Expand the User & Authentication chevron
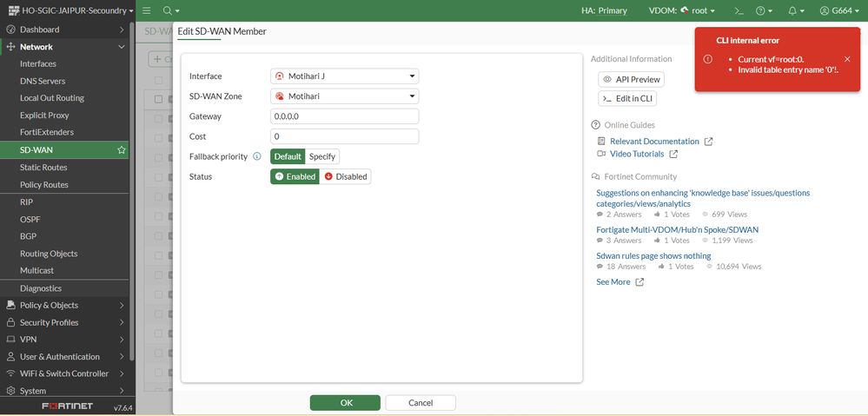The image size is (868, 416). click(122, 357)
